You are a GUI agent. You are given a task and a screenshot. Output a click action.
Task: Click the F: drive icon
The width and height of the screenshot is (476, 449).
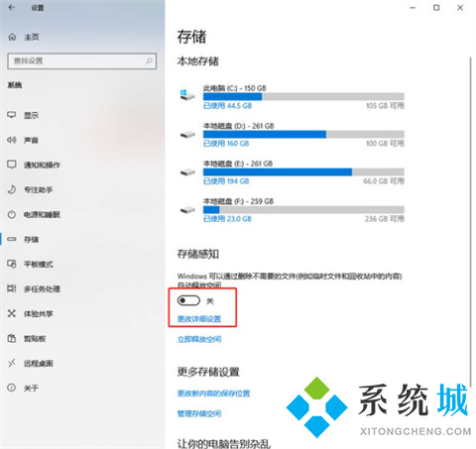(x=187, y=210)
